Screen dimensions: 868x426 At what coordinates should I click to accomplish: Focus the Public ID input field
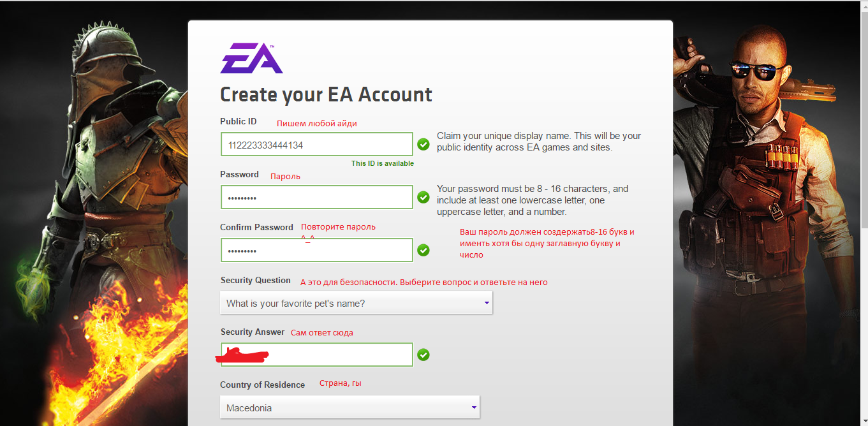pyautogui.click(x=317, y=145)
